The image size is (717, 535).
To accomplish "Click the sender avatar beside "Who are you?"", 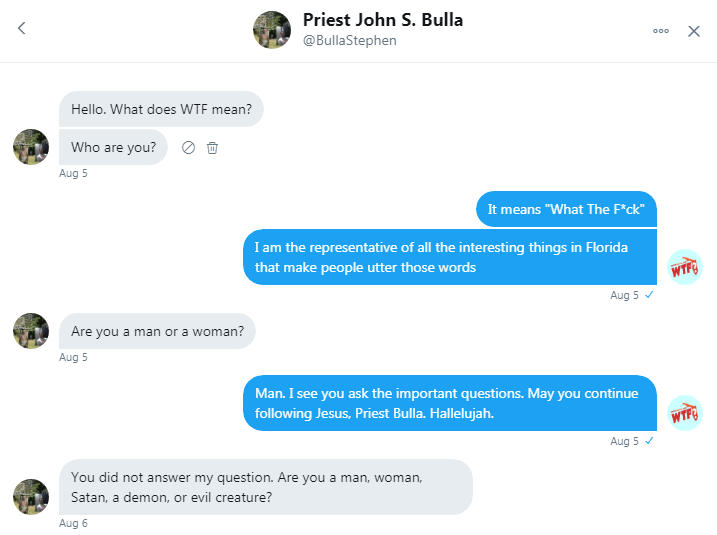I will [31, 147].
